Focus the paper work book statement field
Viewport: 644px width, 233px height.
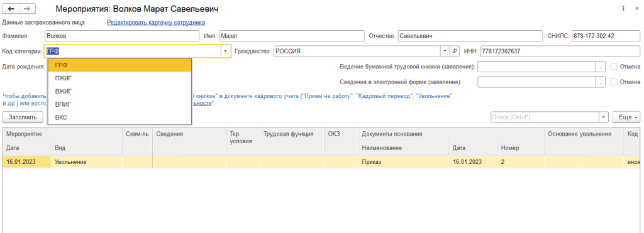coord(537,67)
